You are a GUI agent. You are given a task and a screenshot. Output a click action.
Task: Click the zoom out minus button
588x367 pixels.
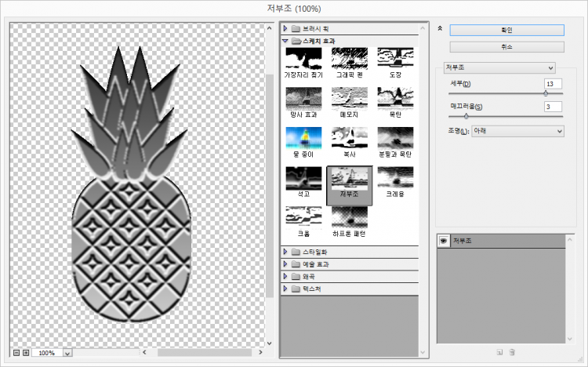coord(16,353)
